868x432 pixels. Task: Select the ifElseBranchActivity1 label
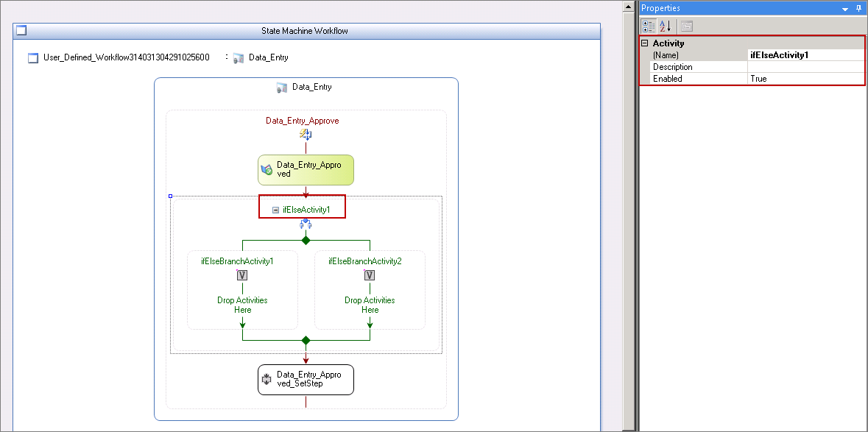[x=237, y=261]
